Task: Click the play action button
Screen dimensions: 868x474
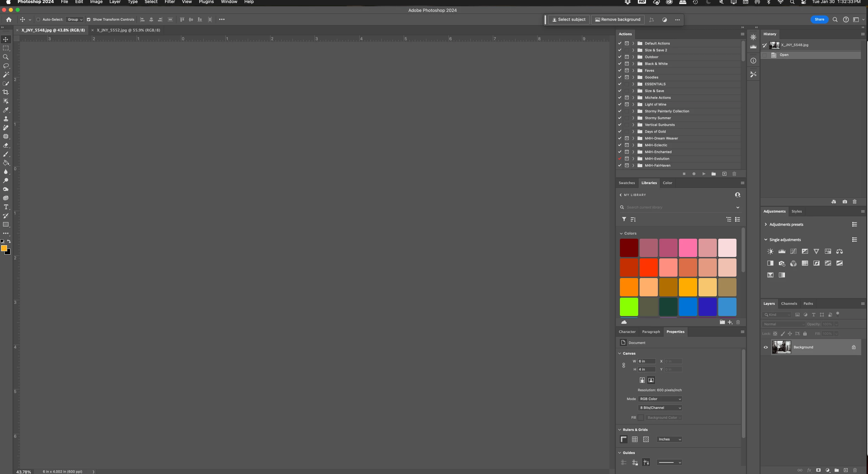Action: tap(704, 174)
